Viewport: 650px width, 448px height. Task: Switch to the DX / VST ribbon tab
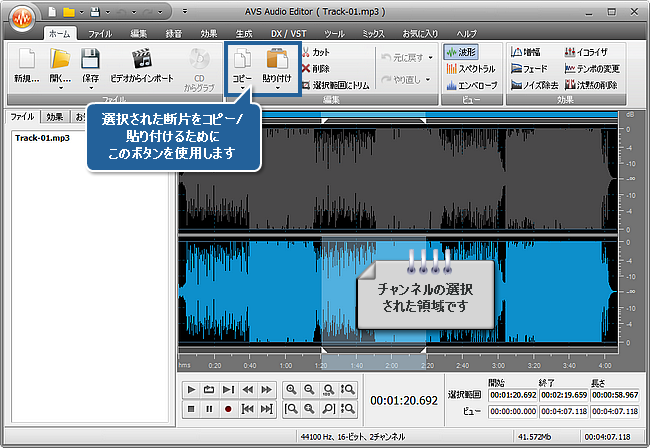coord(289,34)
